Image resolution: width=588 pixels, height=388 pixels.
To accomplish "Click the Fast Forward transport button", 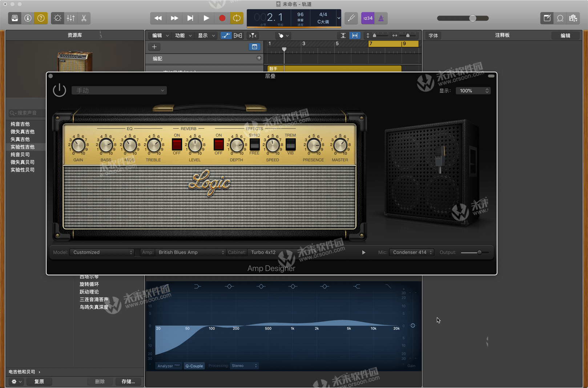I will (x=174, y=18).
